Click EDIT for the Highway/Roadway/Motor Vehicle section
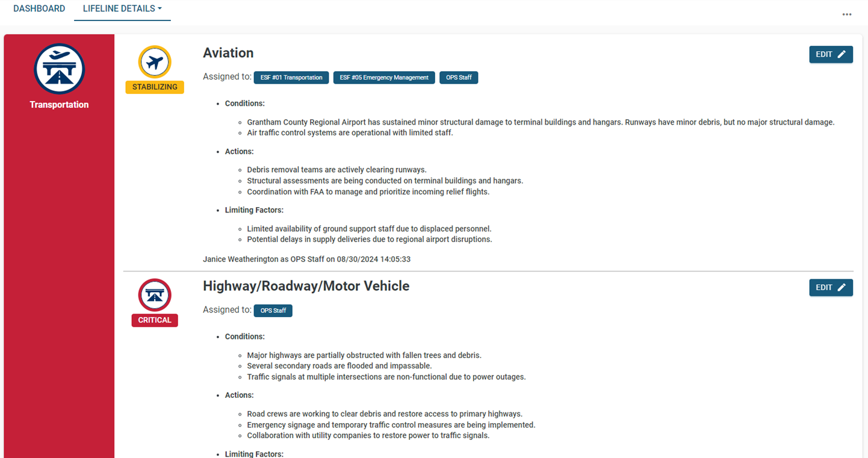The width and height of the screenshot is (868, 458). pyautogui.click(x=831, y=287)
